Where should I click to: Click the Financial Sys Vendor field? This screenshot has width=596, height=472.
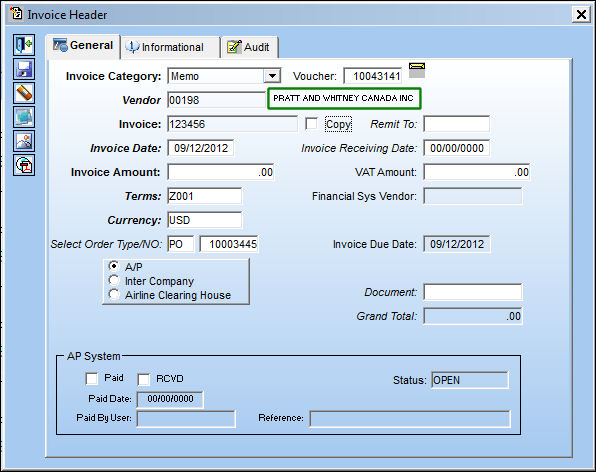[x=473, y=196]
